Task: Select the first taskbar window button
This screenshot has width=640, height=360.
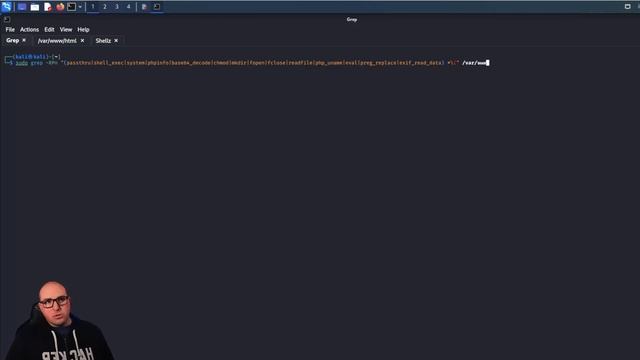Action: (x=144, y=7)
